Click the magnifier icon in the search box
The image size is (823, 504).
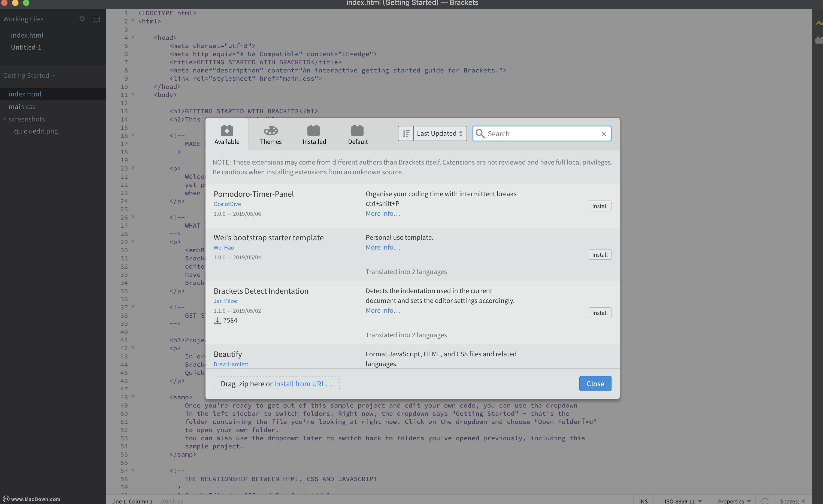[x=480, y=133]
